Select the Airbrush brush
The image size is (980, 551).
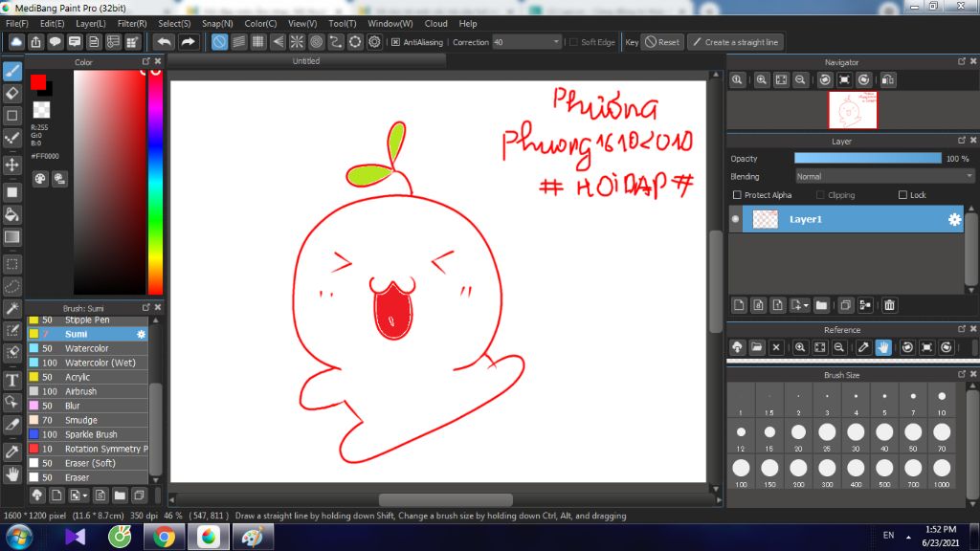[x=87, y=391]
